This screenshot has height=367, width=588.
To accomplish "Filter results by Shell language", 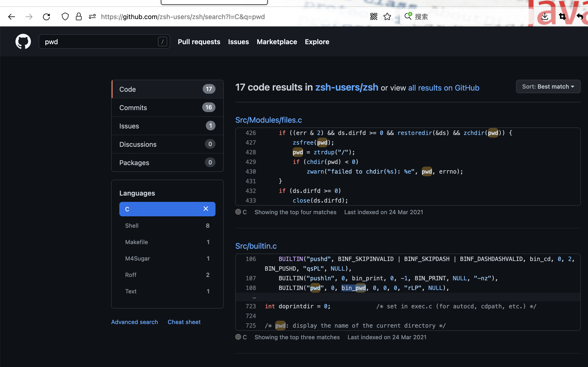I will [167, 226].
